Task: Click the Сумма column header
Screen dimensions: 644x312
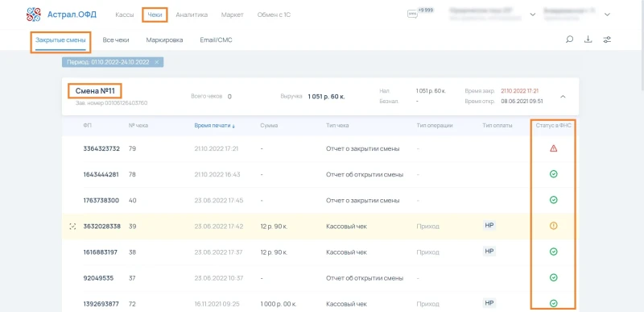Action: click(x=269, y=126)
